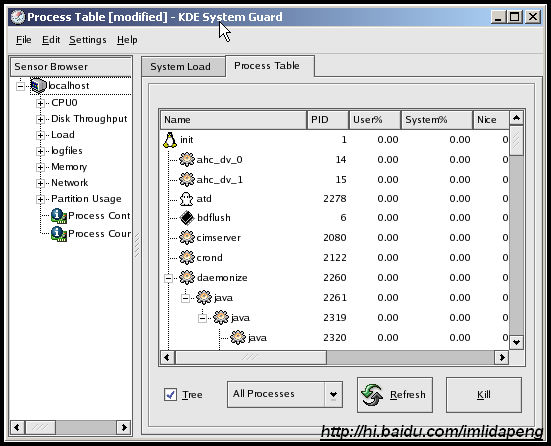Expand the CPU0 sensor node

click(40, 103)
